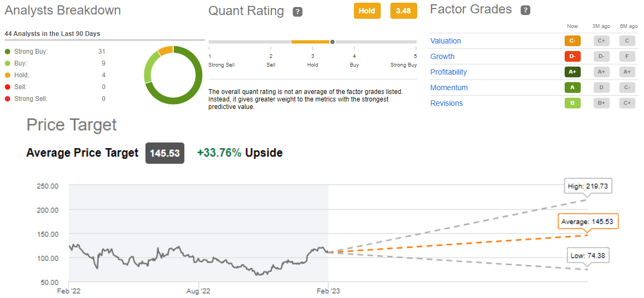
Task: Open the Profitability factor link
Action: [x=448, y=72]
